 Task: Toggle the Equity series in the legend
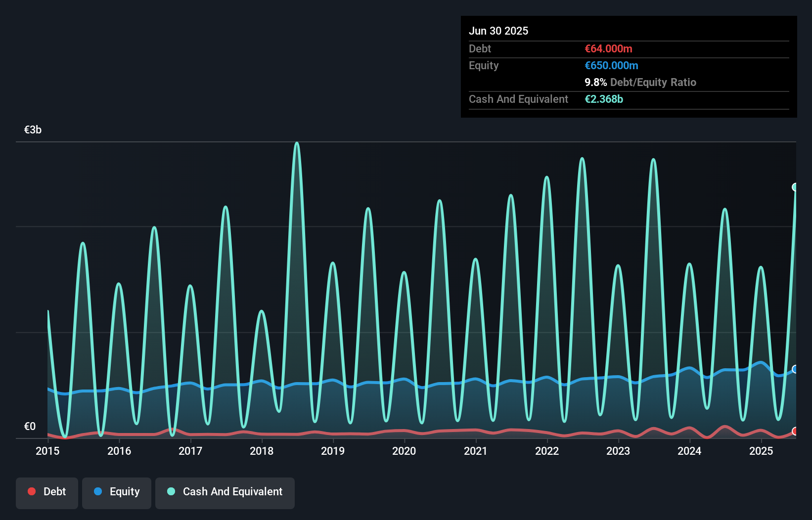tap(117, 492)
